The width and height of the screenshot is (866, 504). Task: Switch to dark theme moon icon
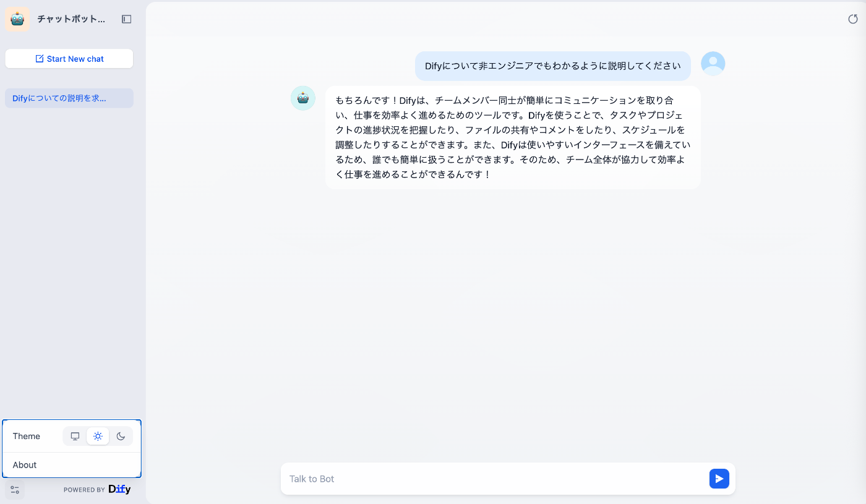point(121,436)
